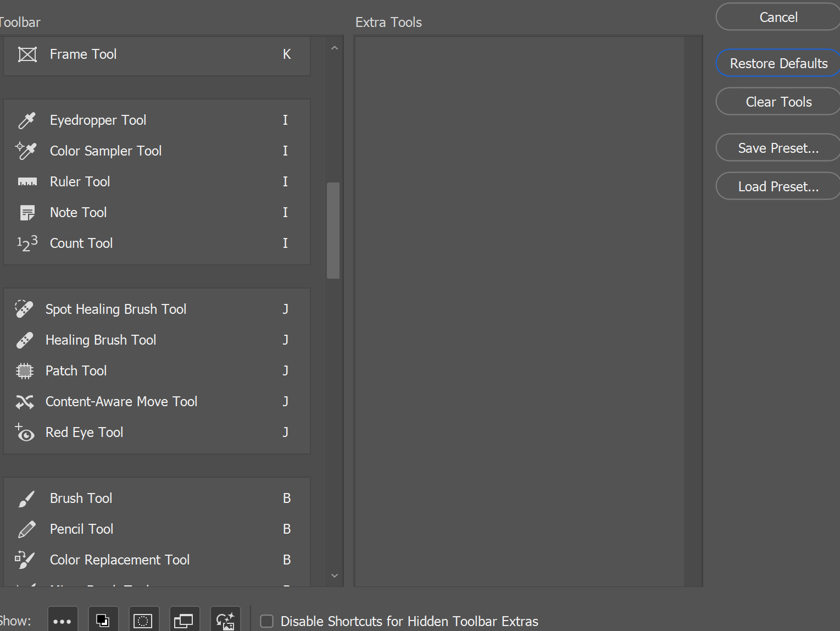Enable Disable Shortcuts for Hidden Toolbar Extras
The width and height of the screenshot is (840, 631).
[267, 621]
